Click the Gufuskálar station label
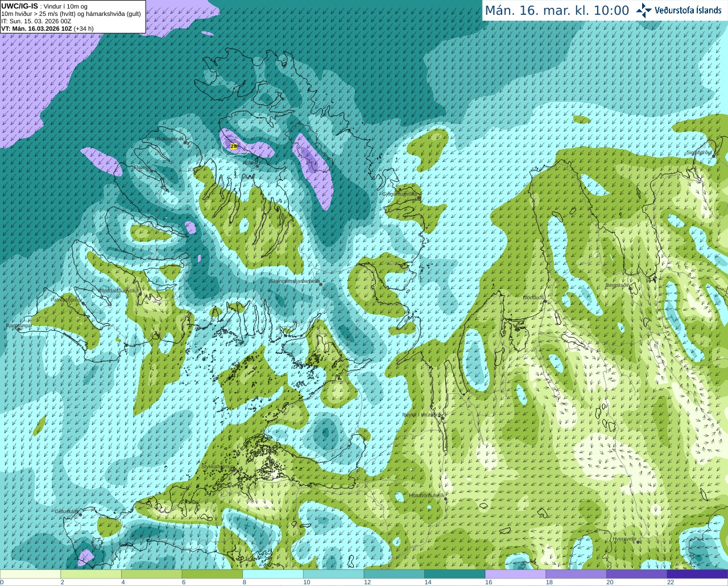This screenshot has width=728, height=586. [x=66, y=511]
